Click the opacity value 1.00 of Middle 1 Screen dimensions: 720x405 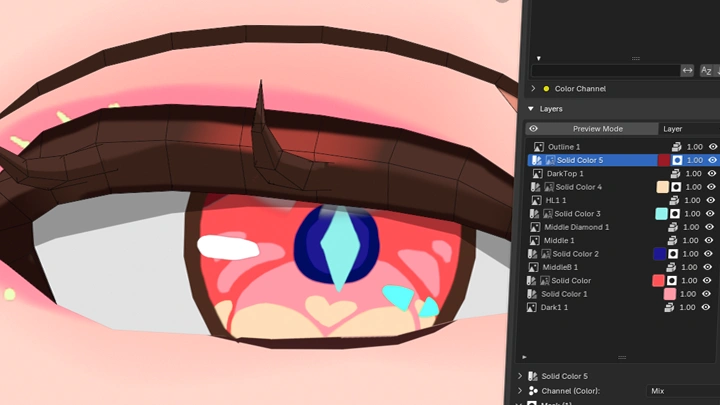coord(690,240)
